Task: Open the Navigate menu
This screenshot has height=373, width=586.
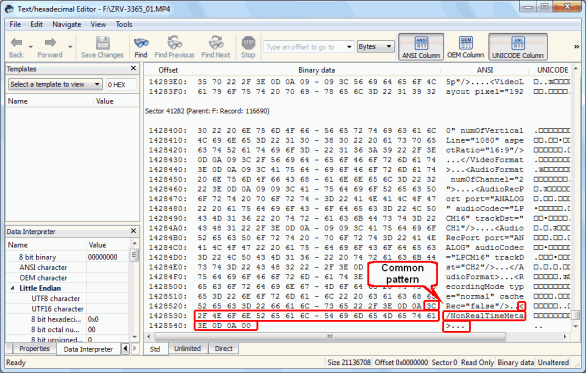Action: [67, 24]
